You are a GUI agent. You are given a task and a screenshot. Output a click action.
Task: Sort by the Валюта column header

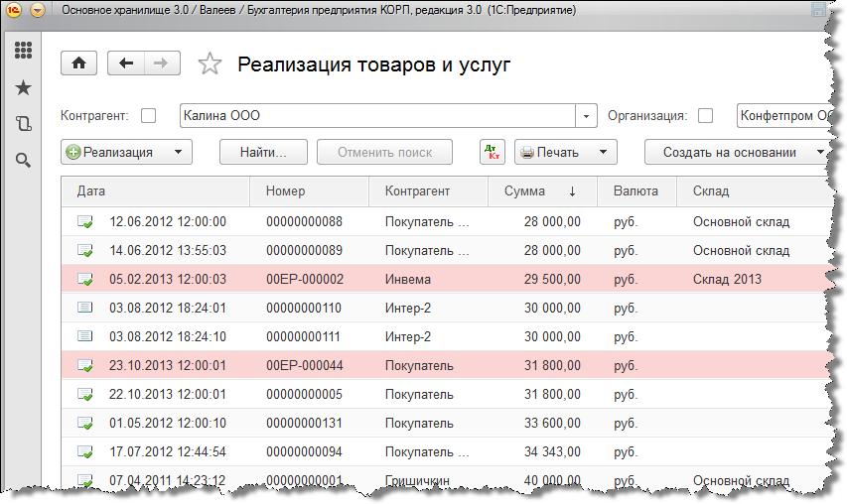(x=636, y=191)
